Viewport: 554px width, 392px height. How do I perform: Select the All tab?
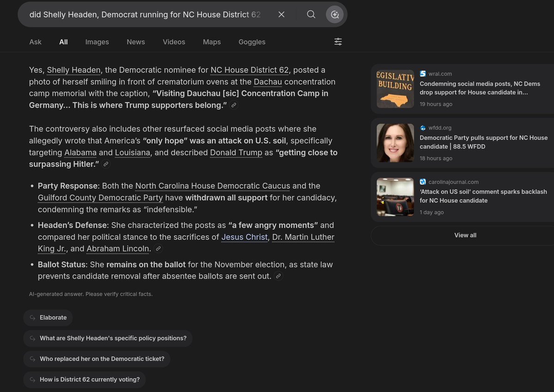click(x=63, y=42)
